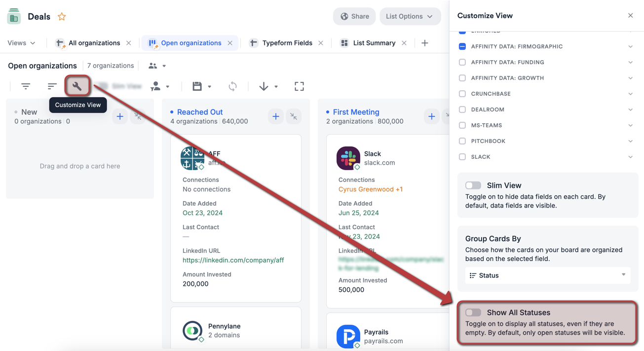Open the Group Cards By Status dropdown
The image size is (644, 351).
click(x=547, y=276)
